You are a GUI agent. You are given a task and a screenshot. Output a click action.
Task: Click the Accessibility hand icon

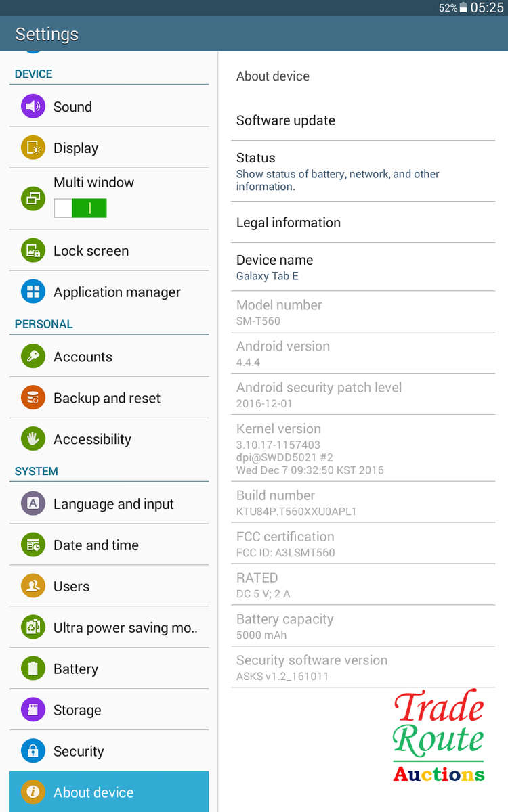coord(33,438)
